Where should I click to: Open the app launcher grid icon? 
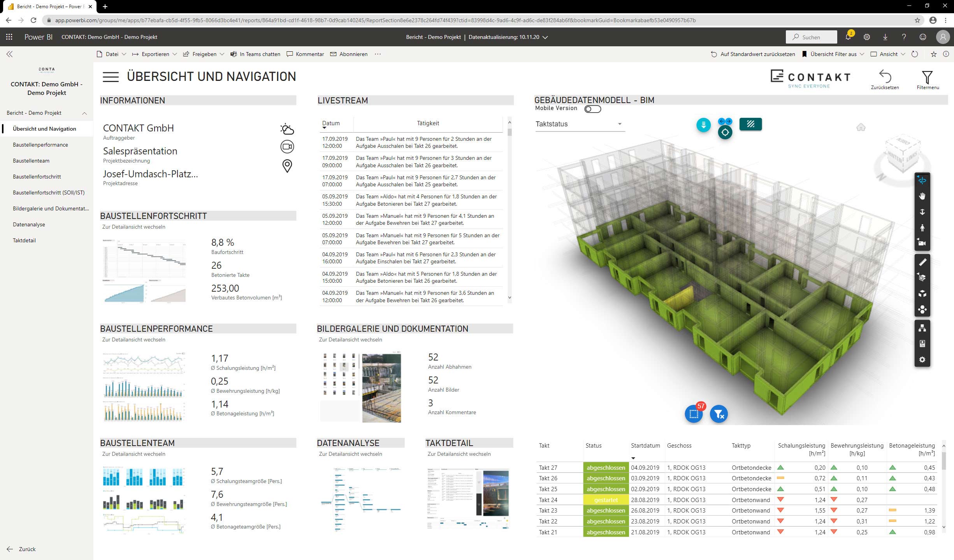point(9,37)
